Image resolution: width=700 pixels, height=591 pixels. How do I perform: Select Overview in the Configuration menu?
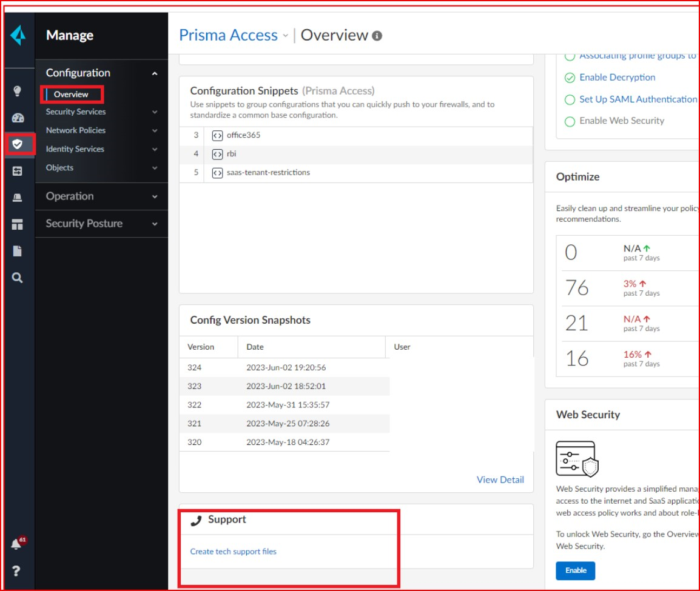pyautogui.click(x=71, y=95)
